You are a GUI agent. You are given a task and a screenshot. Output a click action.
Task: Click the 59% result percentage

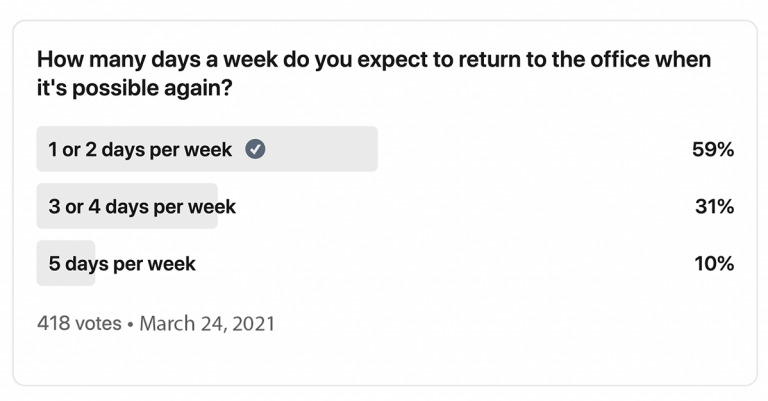click(x=713, y=150)
